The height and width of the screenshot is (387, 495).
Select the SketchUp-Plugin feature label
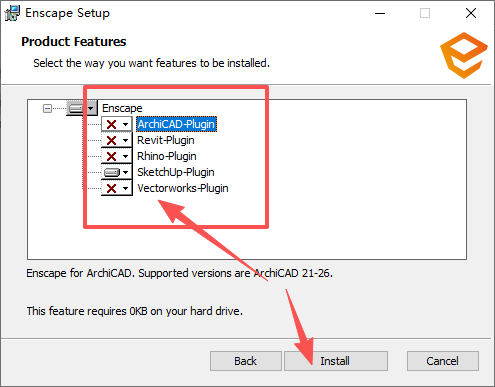pos(176,172)
